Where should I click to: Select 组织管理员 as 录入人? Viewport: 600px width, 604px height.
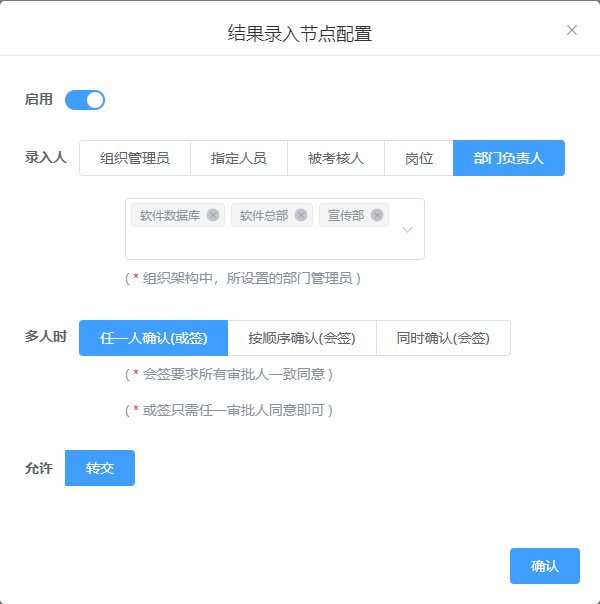point(135,158)
